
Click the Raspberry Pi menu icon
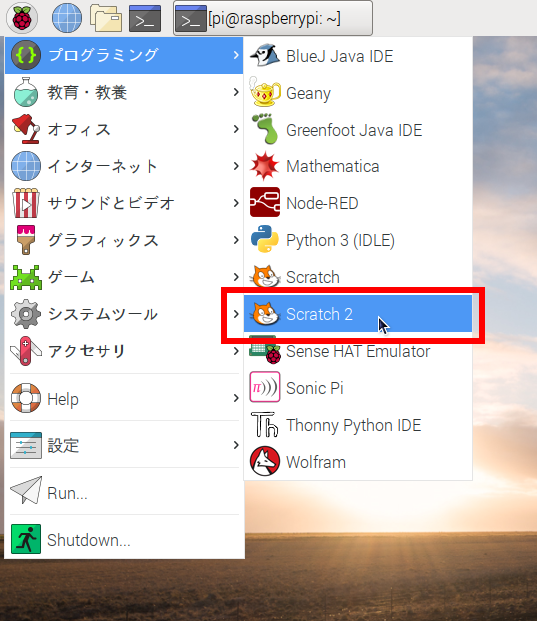click(x=22, y=18)
